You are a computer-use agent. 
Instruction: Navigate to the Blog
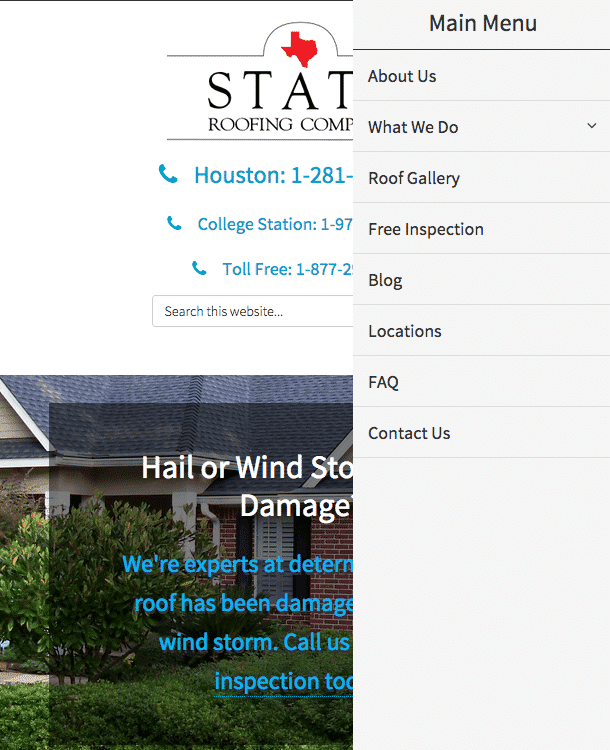pos(385,280)
